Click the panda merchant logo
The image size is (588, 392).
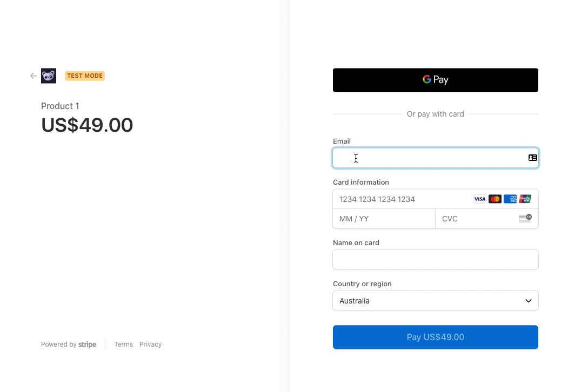(49, 76)
